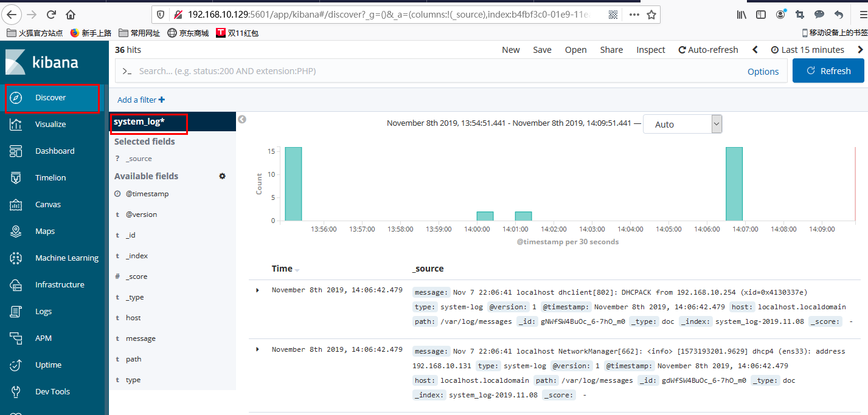Click Save in the top menu
The height and width of the screenshot is (415, 868).
click(543, 50)
